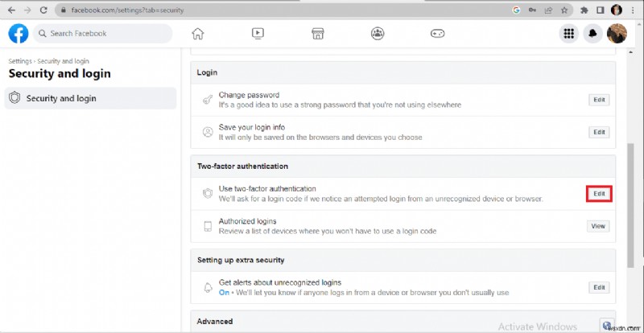View Authorized logins
The image size is (644, 333).
point(598,226)
